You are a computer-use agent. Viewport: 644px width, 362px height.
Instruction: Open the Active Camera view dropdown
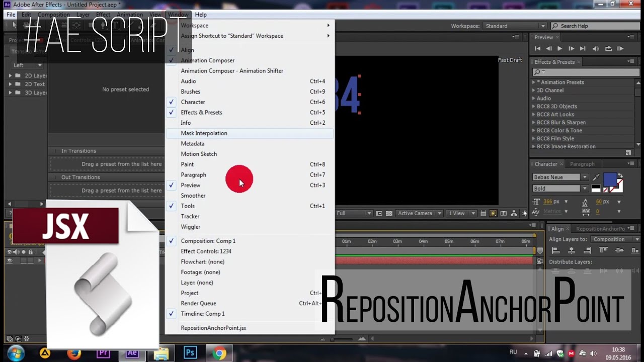pos(419,213)
